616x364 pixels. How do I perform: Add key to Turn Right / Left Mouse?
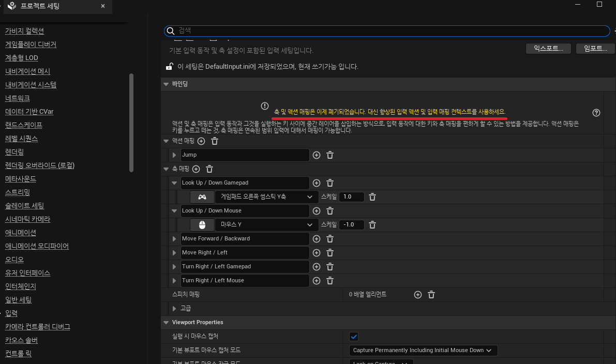316,281
